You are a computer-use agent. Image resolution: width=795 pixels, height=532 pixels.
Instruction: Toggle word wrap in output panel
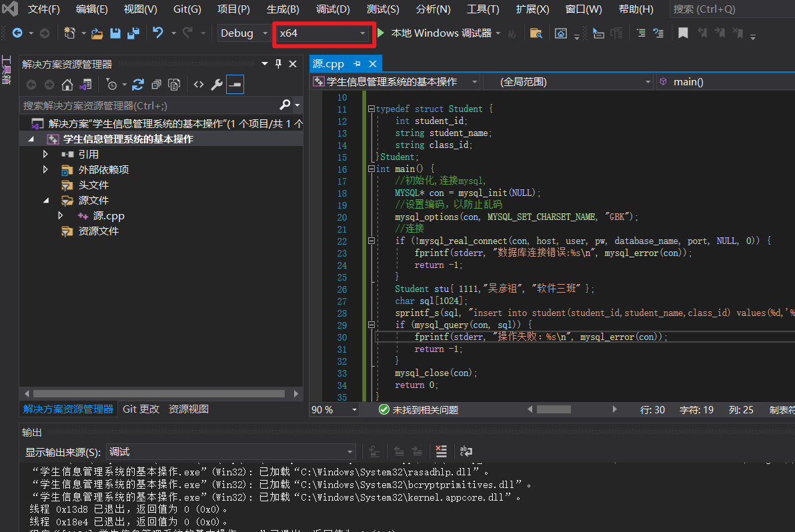coord(466,451)
